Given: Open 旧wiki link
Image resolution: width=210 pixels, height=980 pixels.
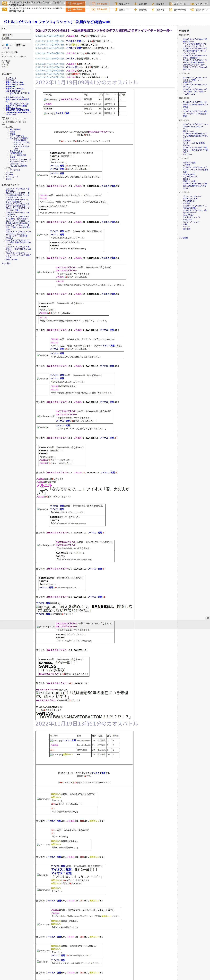Looking at the screenshot, I should click(8, 179).
